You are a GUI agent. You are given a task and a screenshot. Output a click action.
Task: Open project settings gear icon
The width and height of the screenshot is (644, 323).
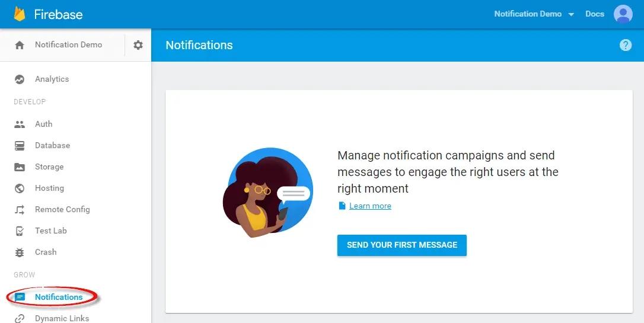coord(138,45)
